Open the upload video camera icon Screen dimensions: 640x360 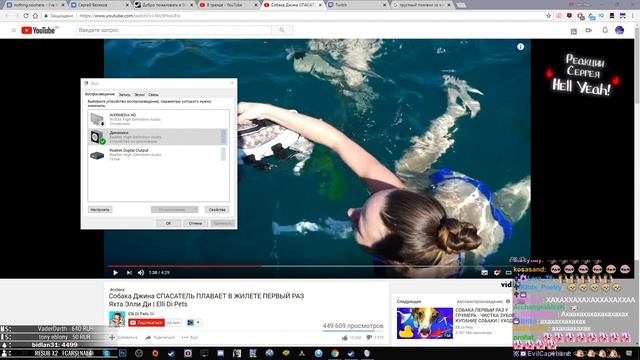coord(589,31)
